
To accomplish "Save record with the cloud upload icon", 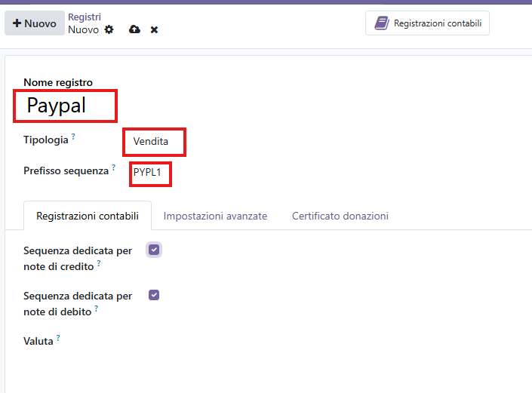I will pos(134,29).
